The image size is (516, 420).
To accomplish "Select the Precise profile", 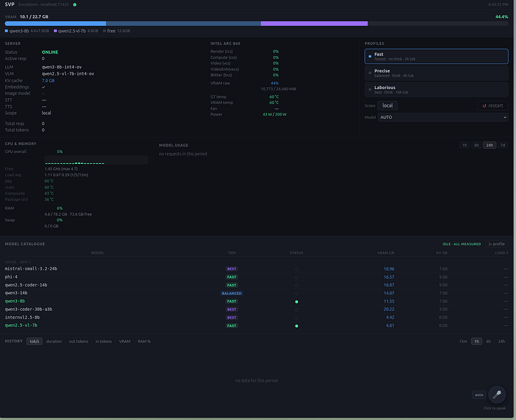I will [436, 73].
